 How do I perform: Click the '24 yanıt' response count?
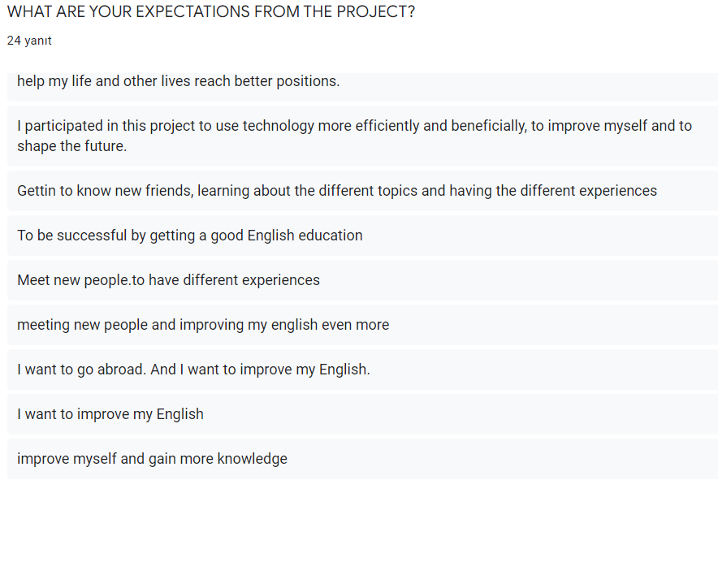(29, 41)
